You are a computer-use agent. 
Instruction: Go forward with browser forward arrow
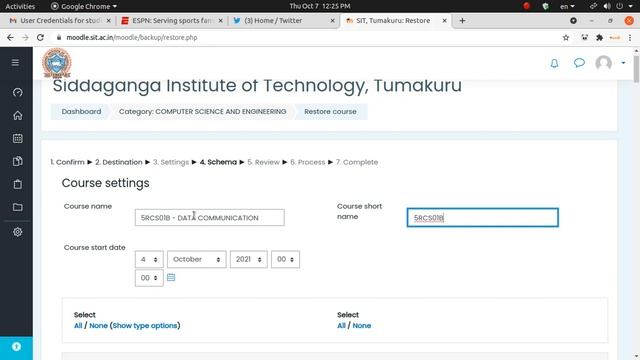pyautogui.click(x=25, y=38)
